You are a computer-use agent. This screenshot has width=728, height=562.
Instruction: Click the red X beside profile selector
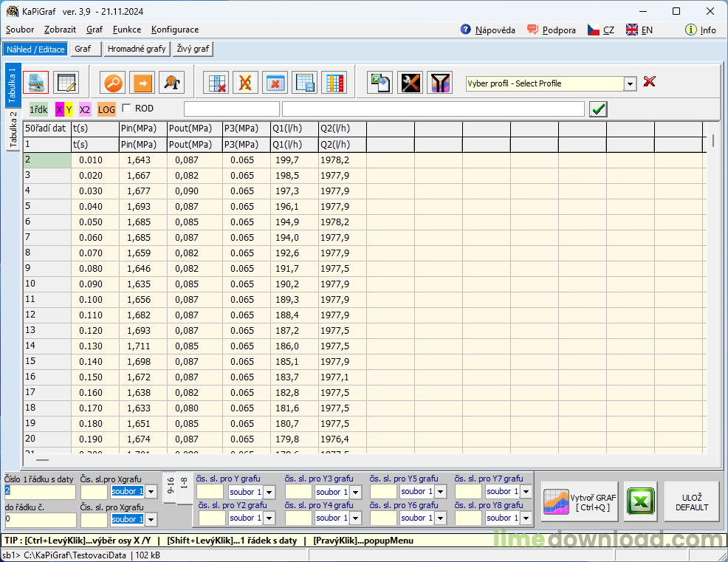tap(650, 82)
